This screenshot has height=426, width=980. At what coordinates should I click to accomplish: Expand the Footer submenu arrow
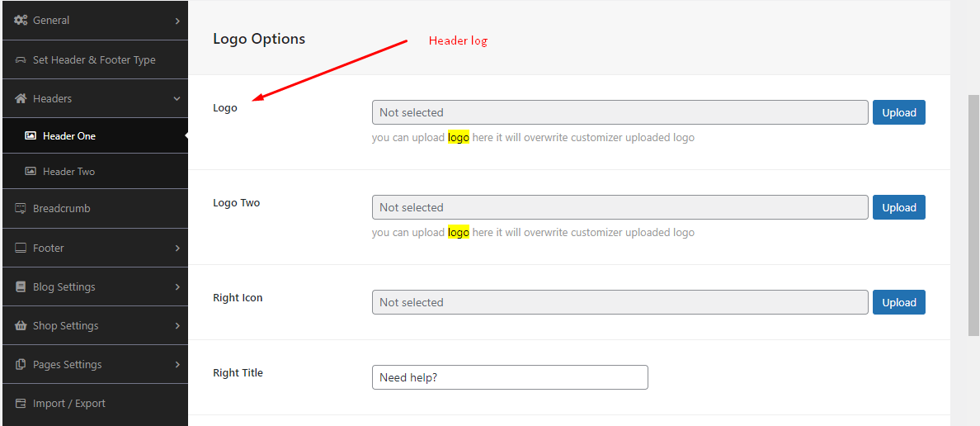click(177, 248)
